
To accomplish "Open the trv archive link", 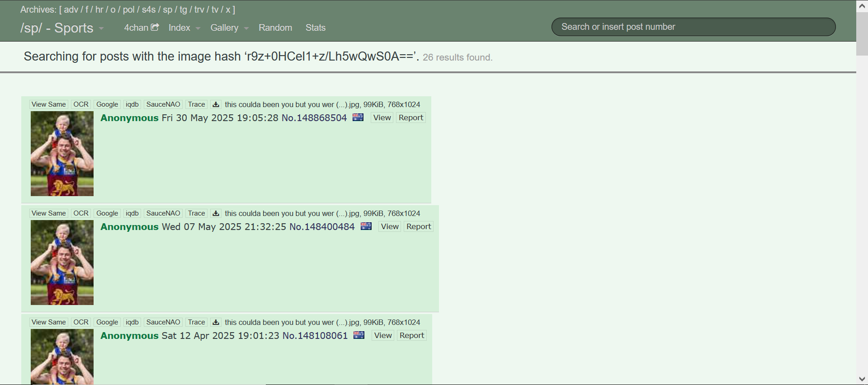I will coord(199,9).
